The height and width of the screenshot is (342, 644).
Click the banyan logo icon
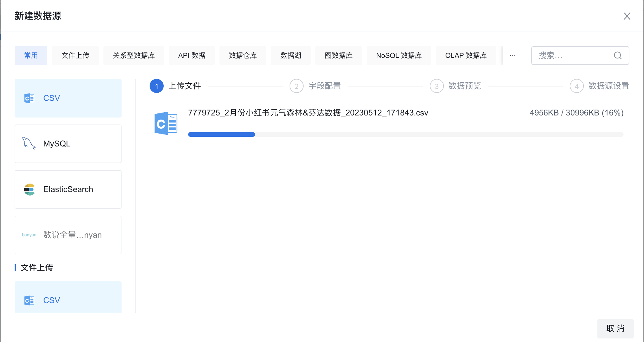(29, 235)
